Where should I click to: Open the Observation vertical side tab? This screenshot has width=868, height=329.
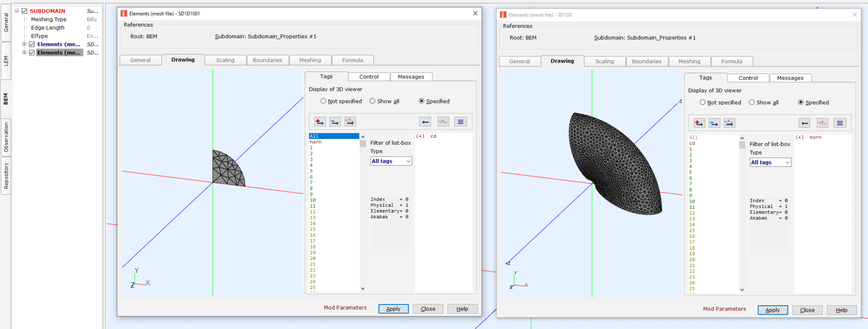6,137
